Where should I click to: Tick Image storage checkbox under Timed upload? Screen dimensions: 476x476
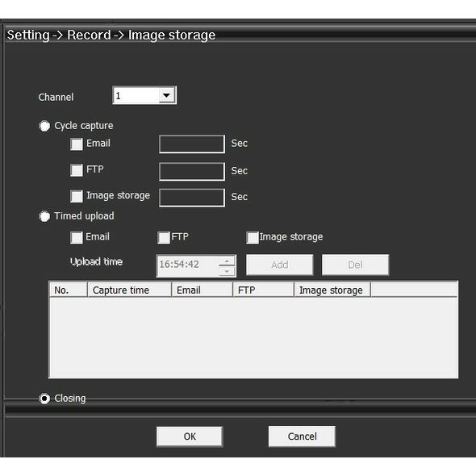253,237
